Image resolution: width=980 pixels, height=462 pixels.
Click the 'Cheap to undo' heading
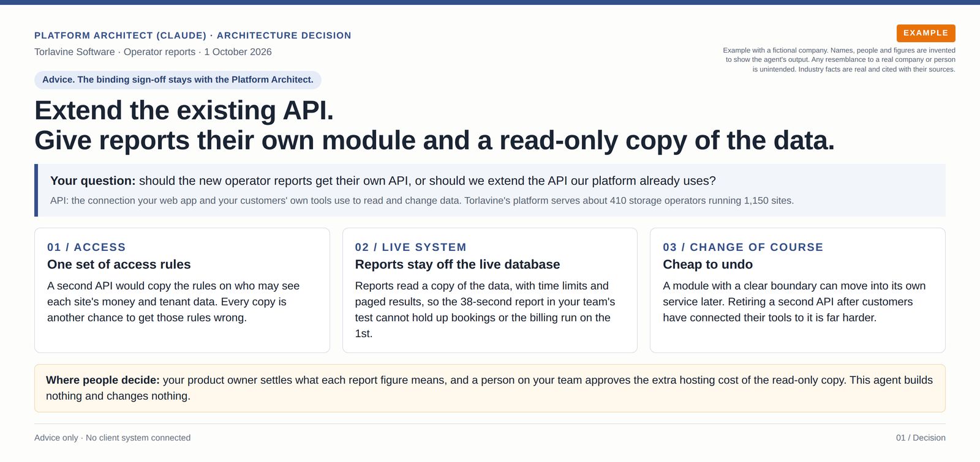708,264
